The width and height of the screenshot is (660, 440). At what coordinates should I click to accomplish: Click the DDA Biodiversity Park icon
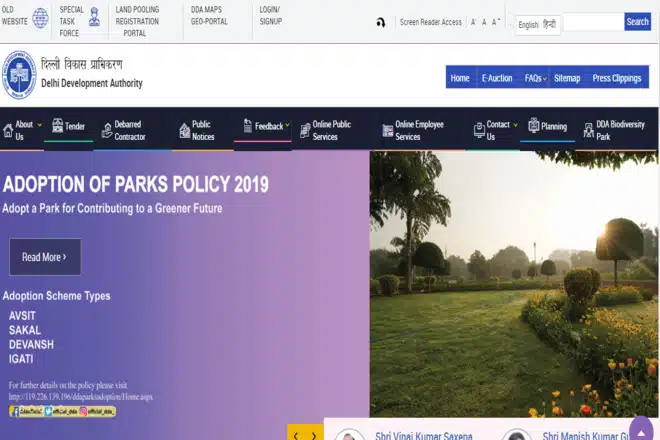click(588, 130)
